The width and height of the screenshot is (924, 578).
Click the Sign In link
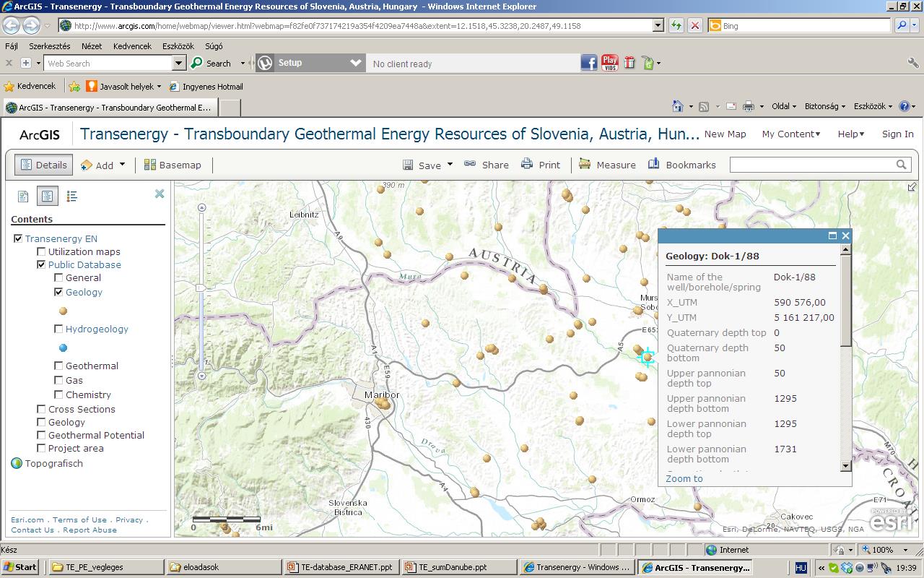pos(897,134)
